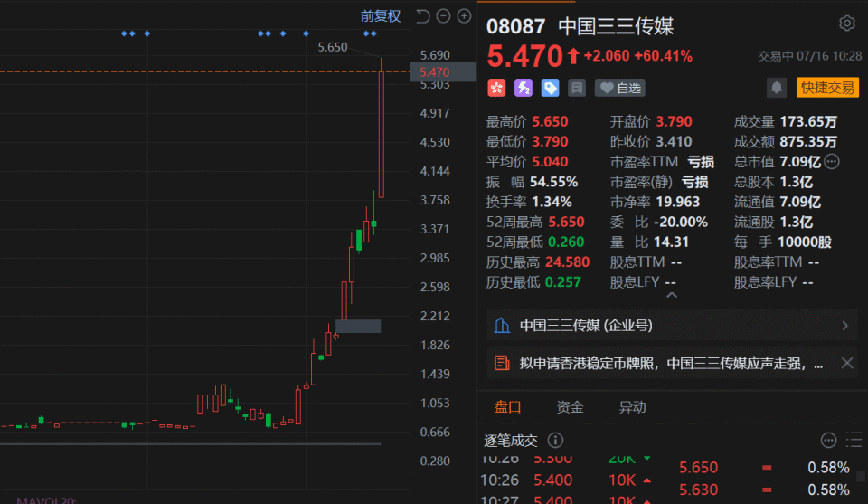The height and width of the screenshot is (504, 868).
Task: Click 成交量 173.65万 value
Action: click(x=808, y=122)
